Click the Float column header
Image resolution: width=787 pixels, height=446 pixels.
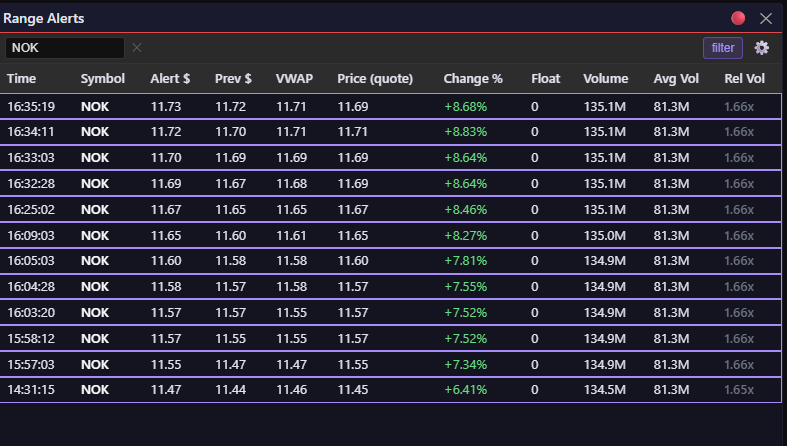[x=546, y=79]
